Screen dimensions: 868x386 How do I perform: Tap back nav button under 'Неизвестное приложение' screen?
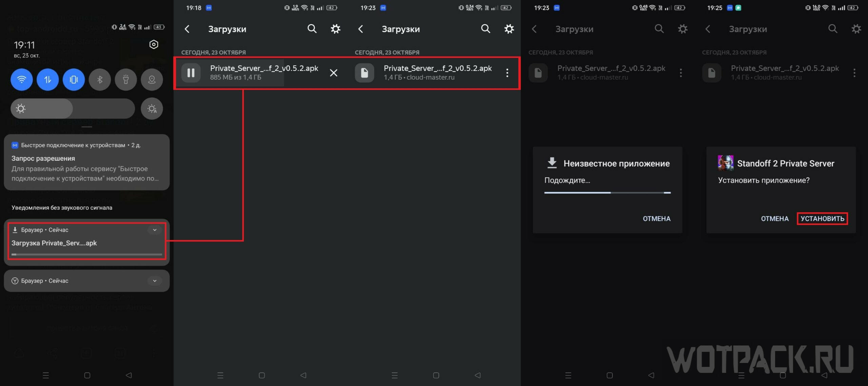[x=651, y=375]
